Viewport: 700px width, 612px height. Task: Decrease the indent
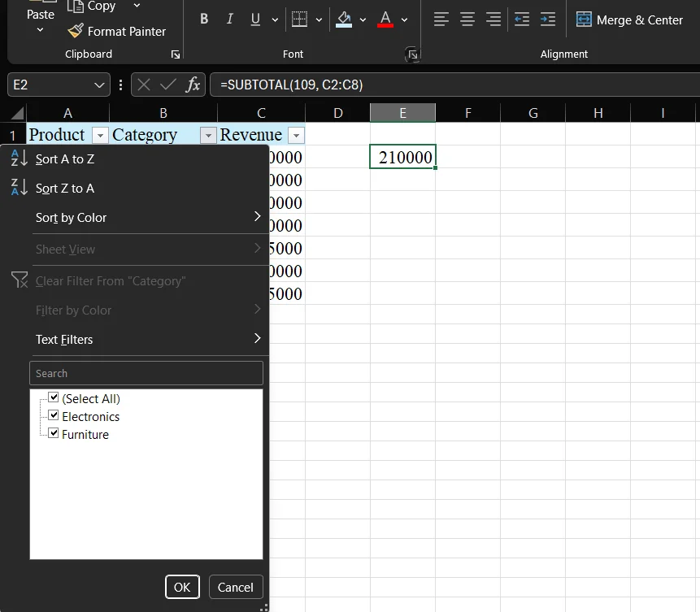point(521,20)
